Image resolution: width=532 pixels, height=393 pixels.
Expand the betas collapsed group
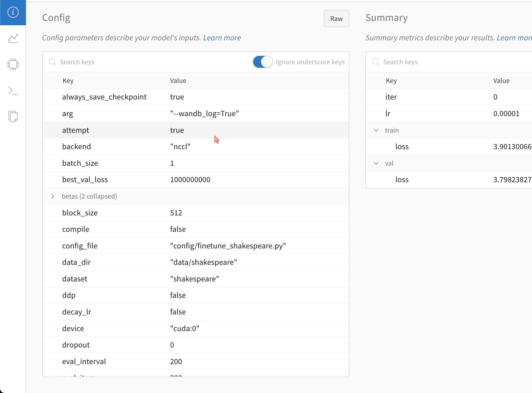(x=53, y=196)
